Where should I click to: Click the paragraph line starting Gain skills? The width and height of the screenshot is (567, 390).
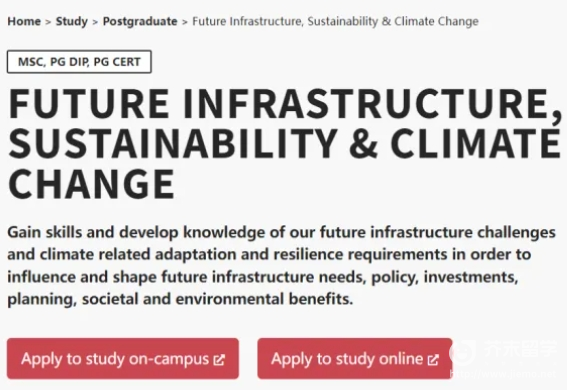pyautogui.click(x=281, y=232)
